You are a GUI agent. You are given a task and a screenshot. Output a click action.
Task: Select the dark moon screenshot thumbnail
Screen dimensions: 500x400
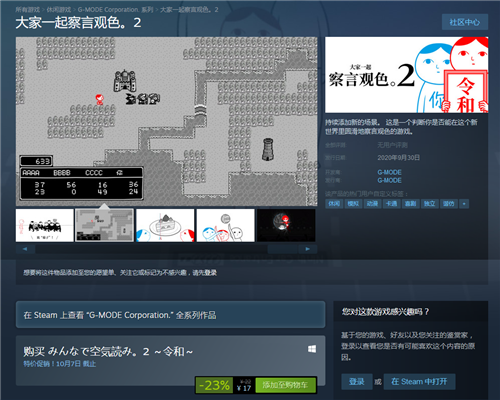click(x=286, y=225)
